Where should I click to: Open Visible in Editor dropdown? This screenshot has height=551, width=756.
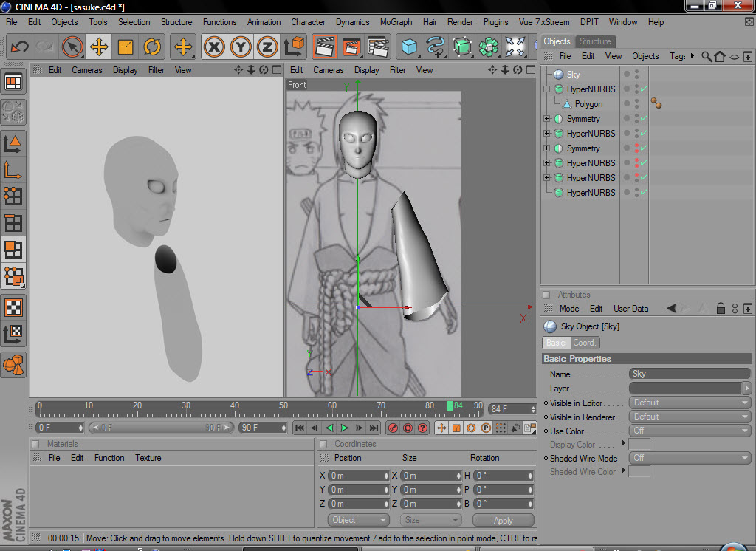point(690,403)
